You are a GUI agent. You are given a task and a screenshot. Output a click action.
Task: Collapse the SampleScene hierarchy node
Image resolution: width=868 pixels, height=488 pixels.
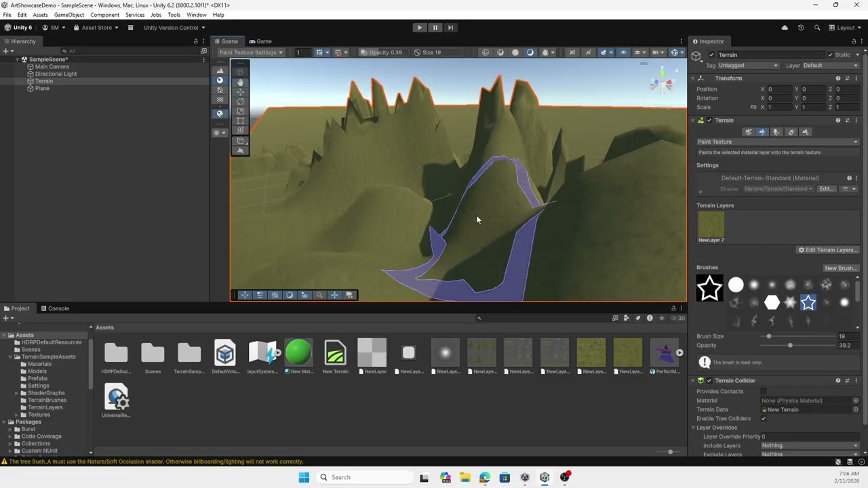point(17,60)
